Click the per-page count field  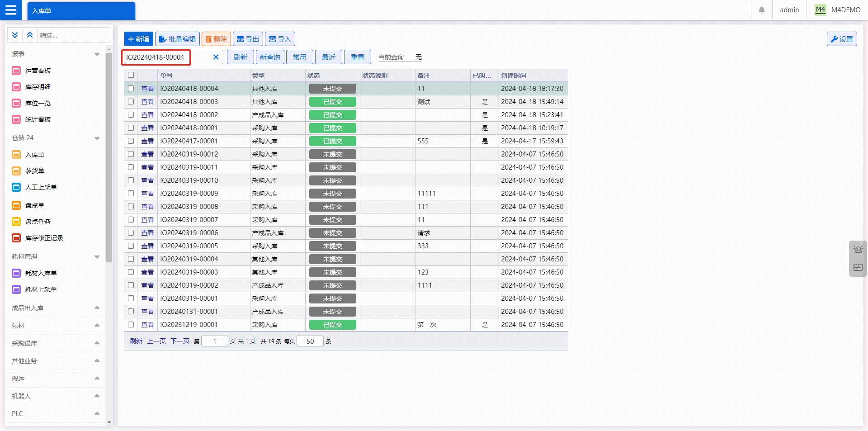(x=310, y=341)
